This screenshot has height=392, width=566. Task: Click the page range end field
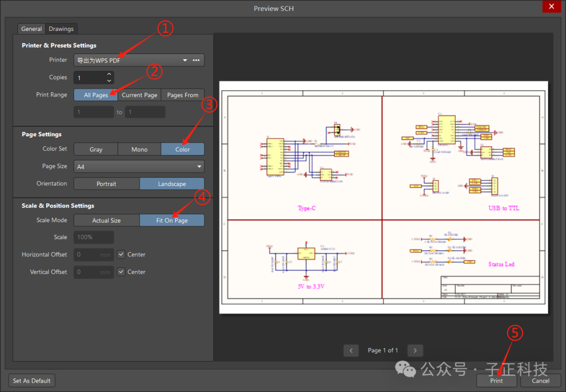point(145,112)
